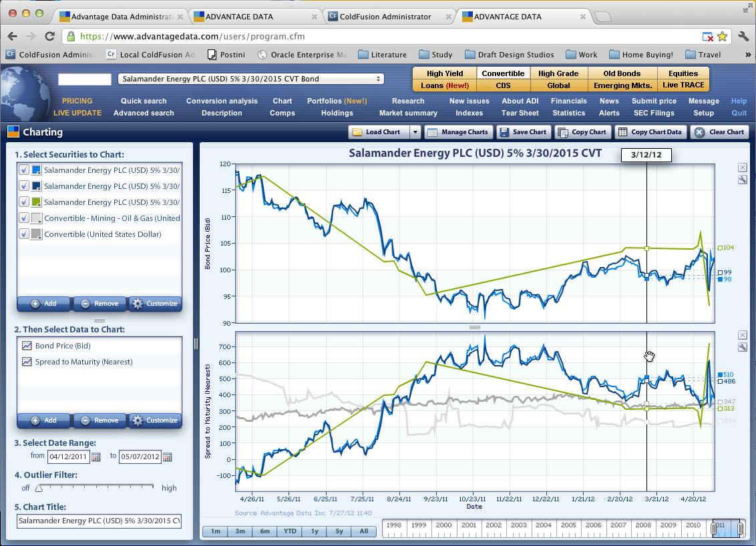756x546 pixels.
Task: Click 2005 on the timeline navigator
Action: tap(568, 525)
